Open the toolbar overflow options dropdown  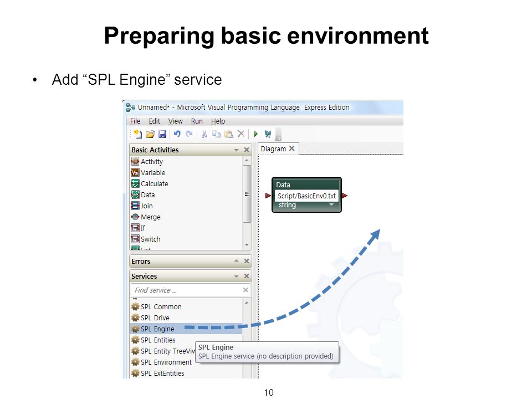(x=278, y=135)
